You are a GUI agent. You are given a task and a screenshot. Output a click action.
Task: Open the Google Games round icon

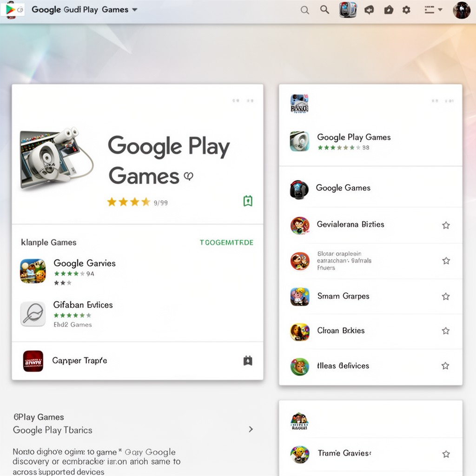pos(299,190)
